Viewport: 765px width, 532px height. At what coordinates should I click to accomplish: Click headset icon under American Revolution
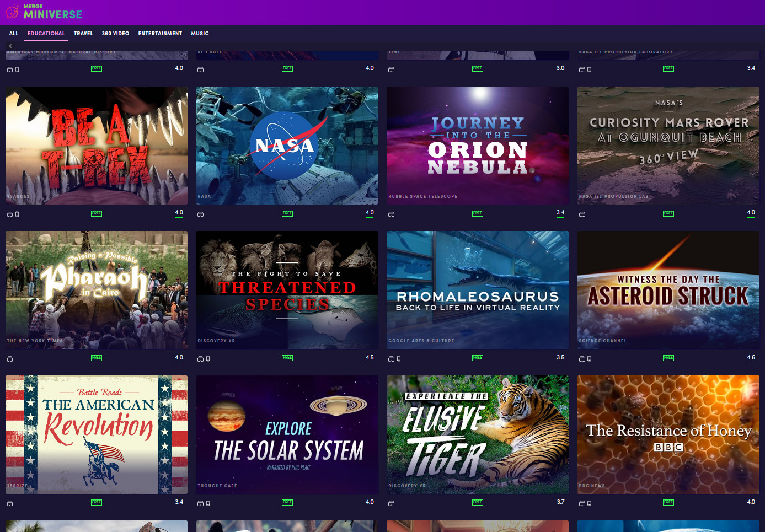click(10, 503)
